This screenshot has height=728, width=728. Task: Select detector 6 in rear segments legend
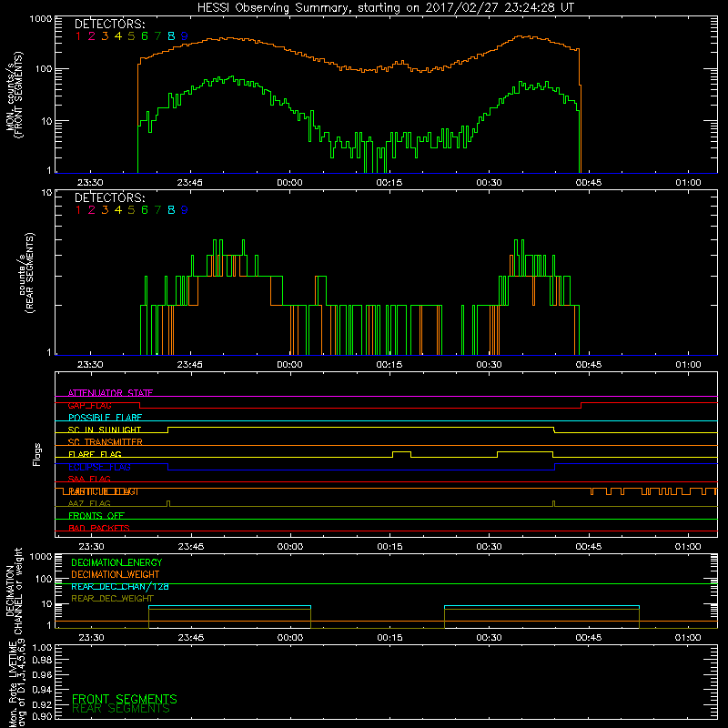click(x=145, y=210)
